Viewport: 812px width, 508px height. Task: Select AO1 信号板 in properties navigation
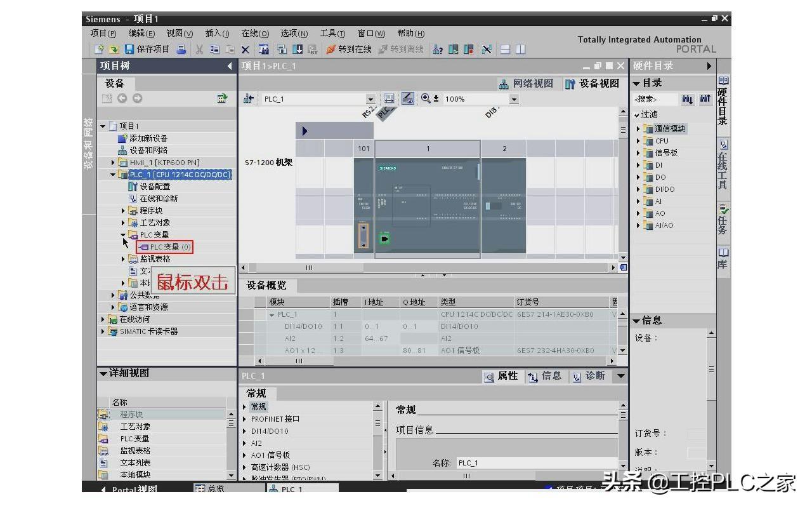[x=270, y=455]
